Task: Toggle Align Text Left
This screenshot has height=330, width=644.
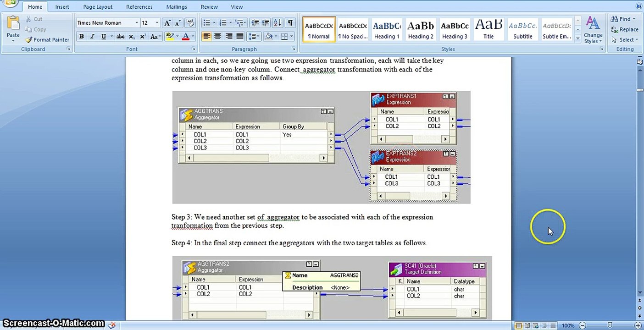Action: tap(206, 37)
